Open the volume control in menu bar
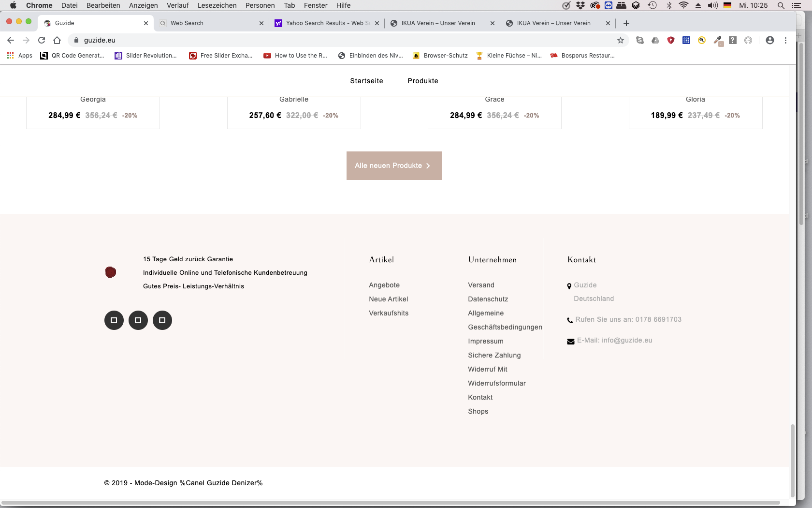Viewport: 812px width, 508px height. click(713, 5)
